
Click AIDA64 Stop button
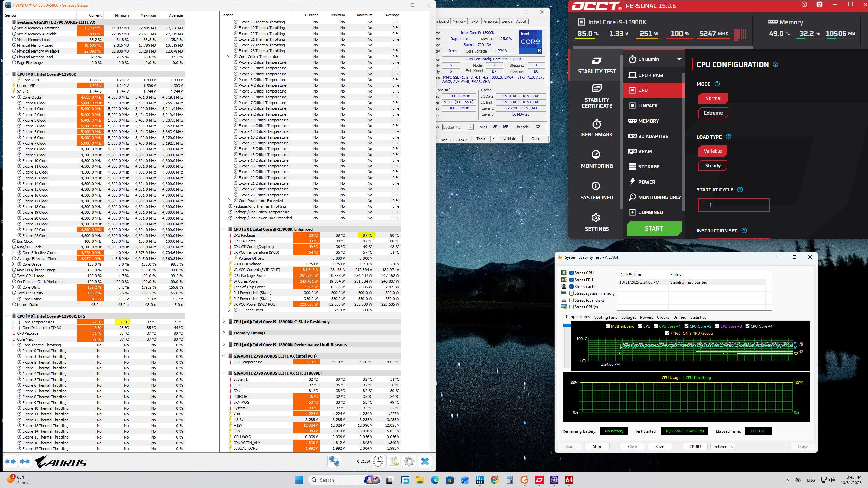click(x=597, y=447)
